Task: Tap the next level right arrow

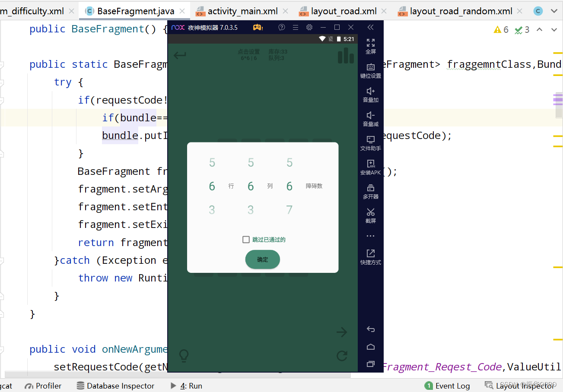Action: [342, 332]
